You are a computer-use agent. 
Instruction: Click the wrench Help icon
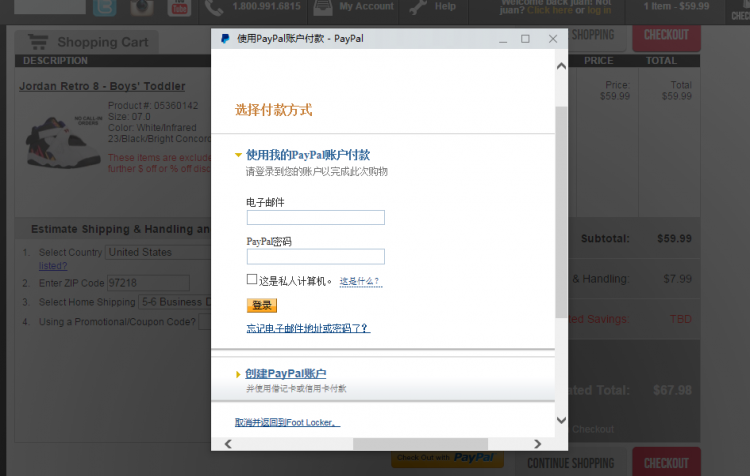click(x=418, y=7)
